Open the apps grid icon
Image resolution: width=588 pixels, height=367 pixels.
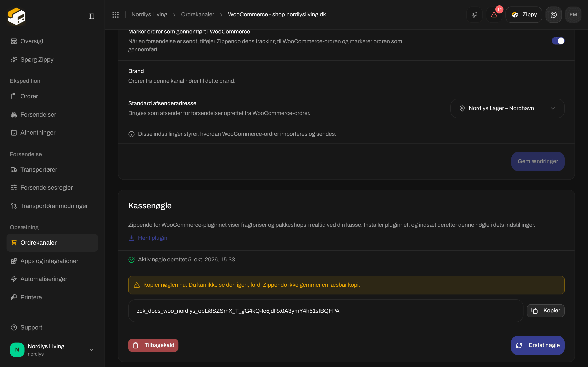115,14
